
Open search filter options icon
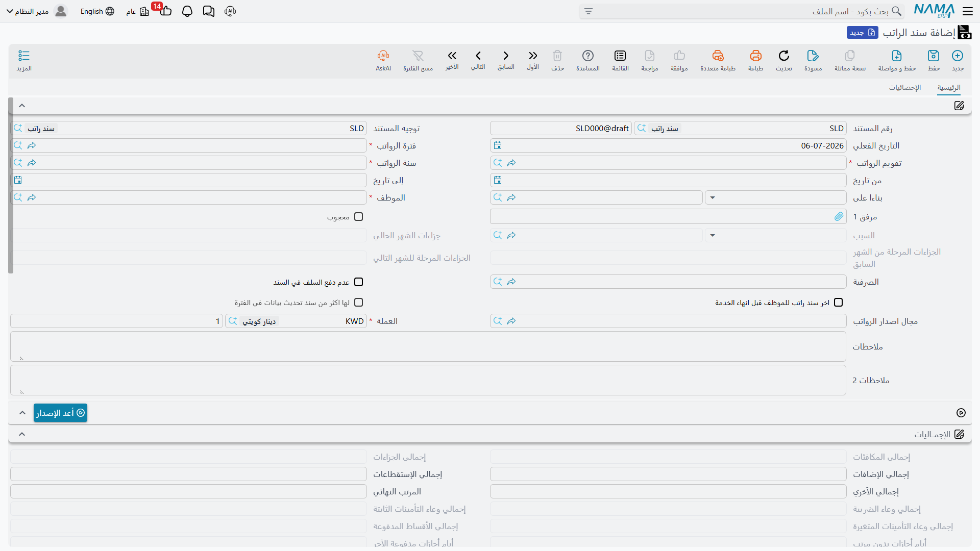coord(589,11)
